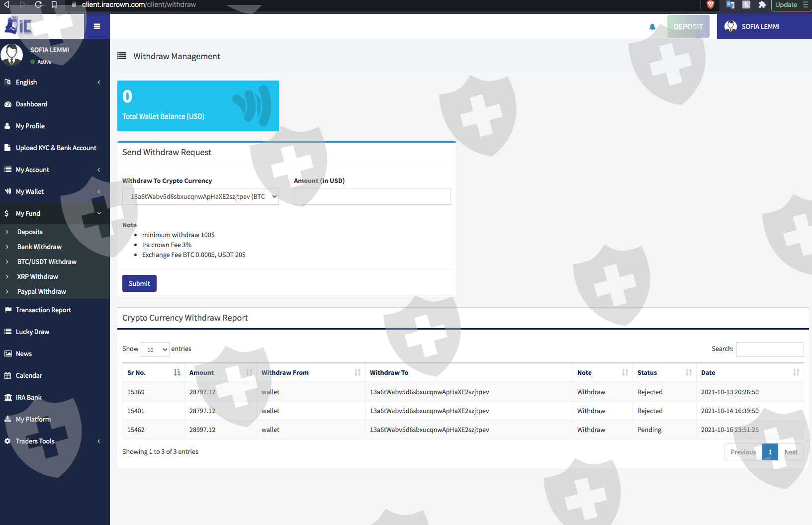
Task: Sort table by Status column
Action: click(664, 372)
